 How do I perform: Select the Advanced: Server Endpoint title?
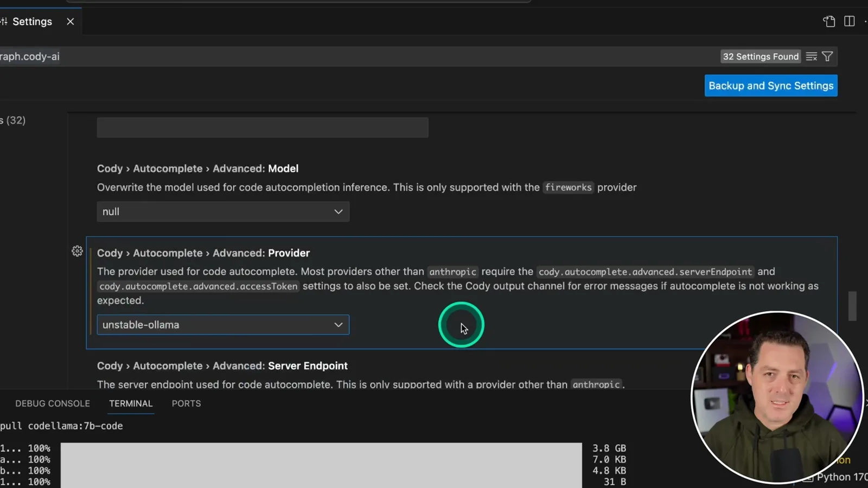click(x=222, y=366)
